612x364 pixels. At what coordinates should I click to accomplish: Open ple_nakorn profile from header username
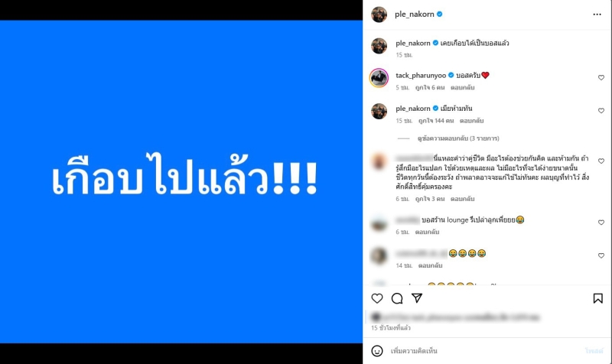tap(414, 14)
